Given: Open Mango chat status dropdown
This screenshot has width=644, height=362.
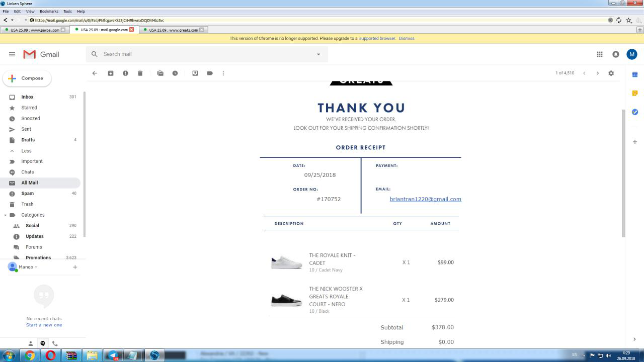Looking at the screenshot, I should [28, 267].
